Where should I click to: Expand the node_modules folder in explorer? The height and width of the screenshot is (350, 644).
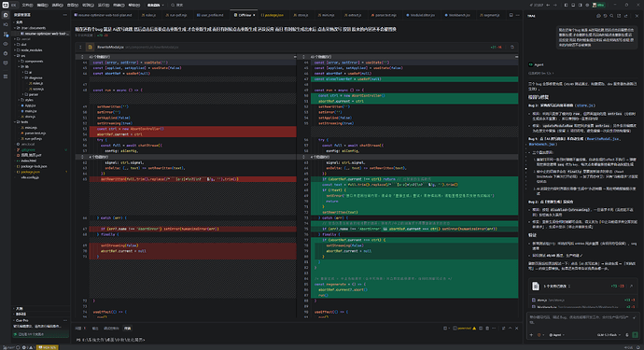(x=32, y=50)
